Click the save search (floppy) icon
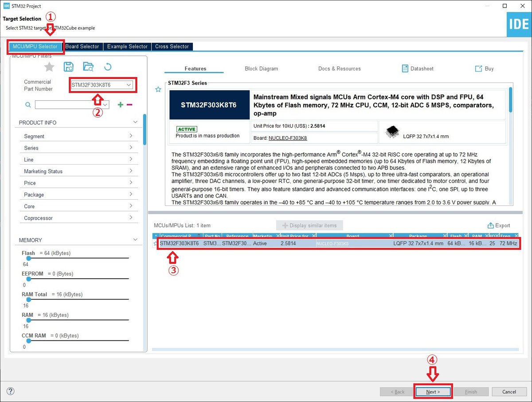The height and width of the screenshot is (402, 532). pyautogui.click(x=69, y=67)
